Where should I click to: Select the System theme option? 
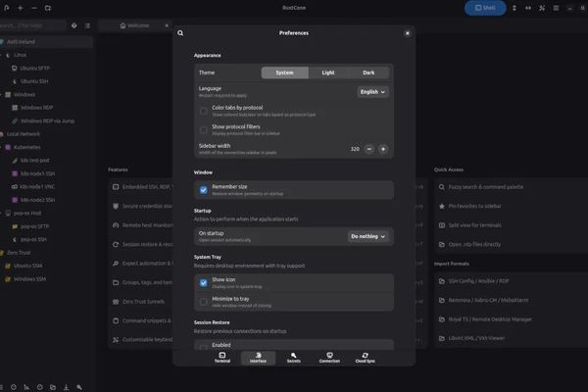[284, 73]
